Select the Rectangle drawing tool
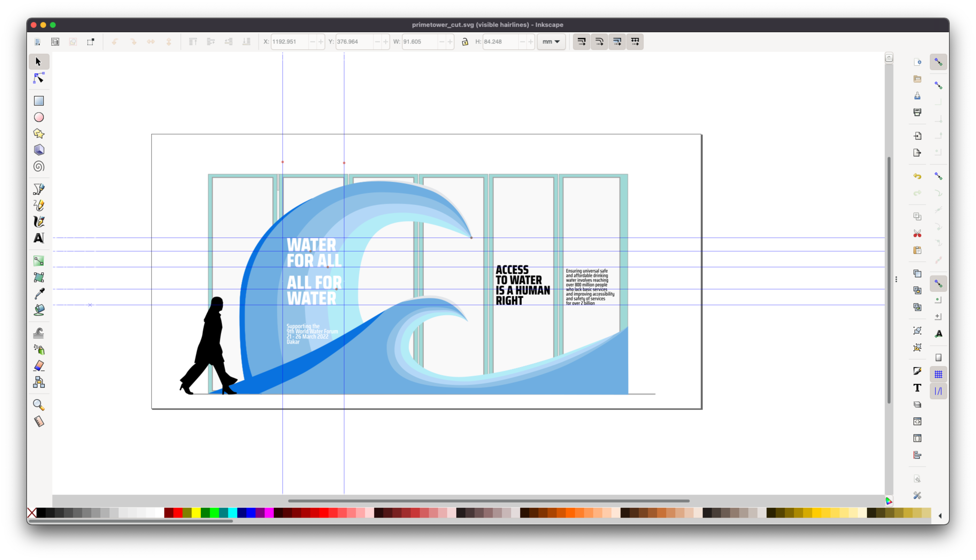This screenshot has height=560, width=976. click(x=39, y=101)
